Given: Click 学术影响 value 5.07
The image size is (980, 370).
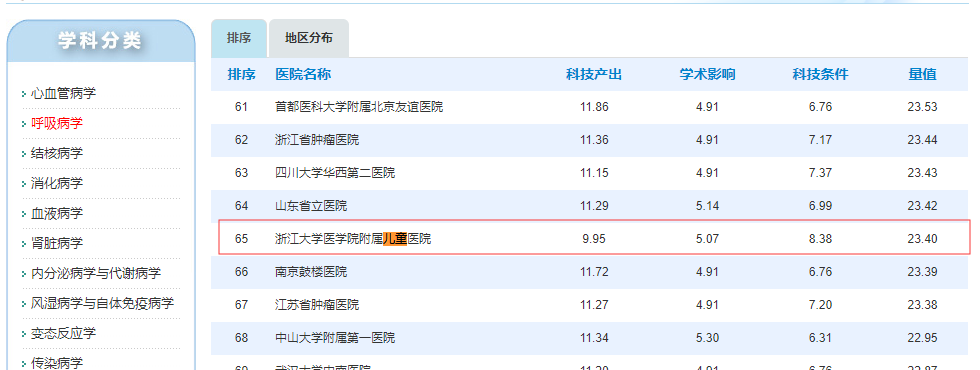Looking at the screenshot, I should tap(708, 239).
